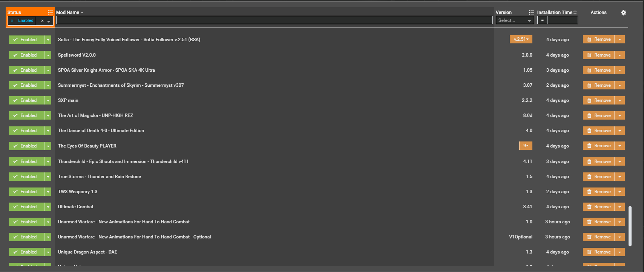Open version 9 dropdown for Eyes Of Beauty
The image size is (644, 272).
click(x=526, y=146)
